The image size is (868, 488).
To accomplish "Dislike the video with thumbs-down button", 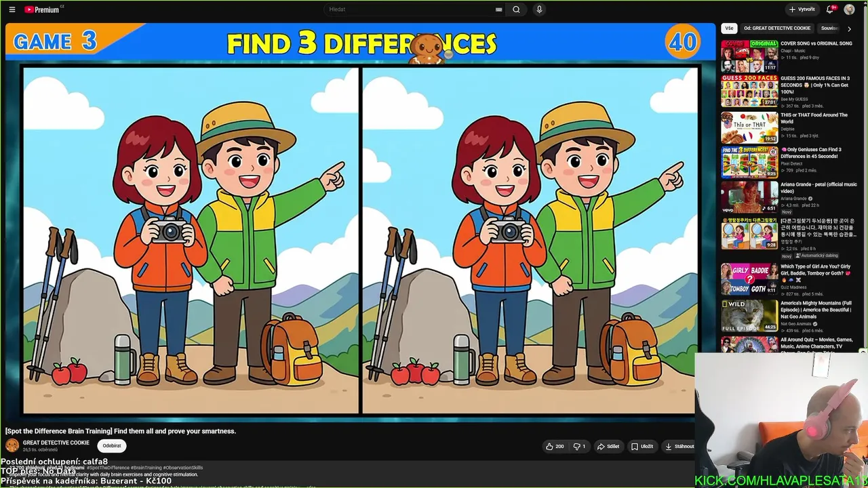I will [x=580, y=447].
